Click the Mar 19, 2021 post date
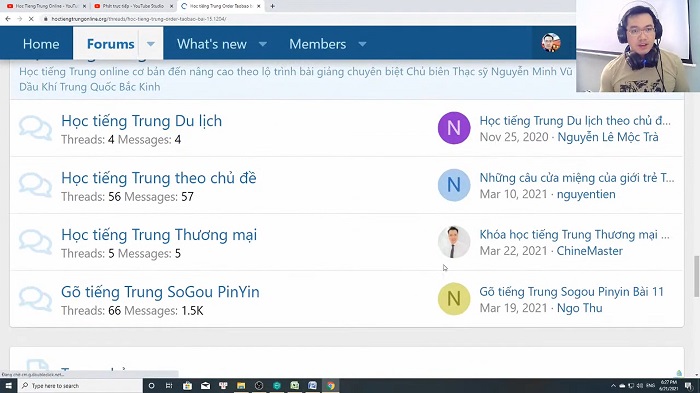 point(513,308)
